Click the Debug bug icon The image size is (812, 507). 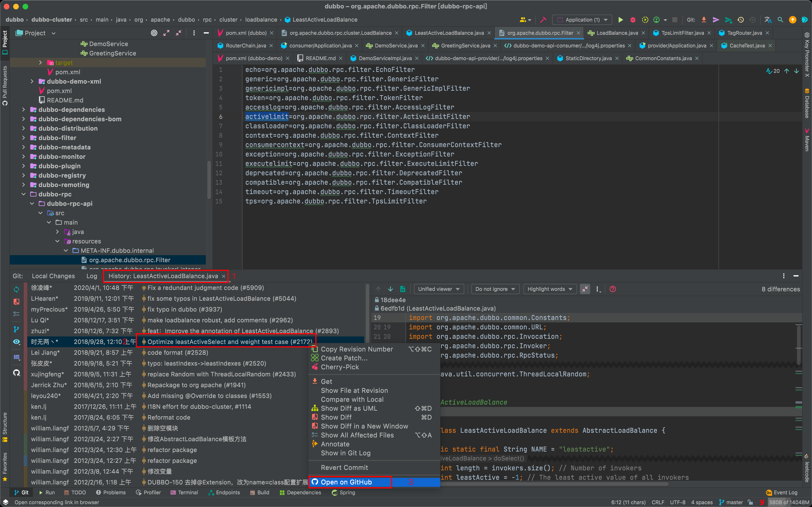pyautogui.click(x=633, y=20)
